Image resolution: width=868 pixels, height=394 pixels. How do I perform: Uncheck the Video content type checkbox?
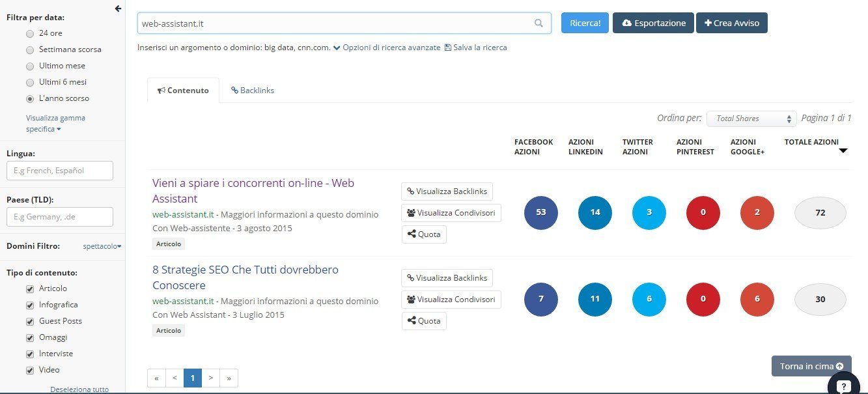pyautogui.click(x=30, y=370)
